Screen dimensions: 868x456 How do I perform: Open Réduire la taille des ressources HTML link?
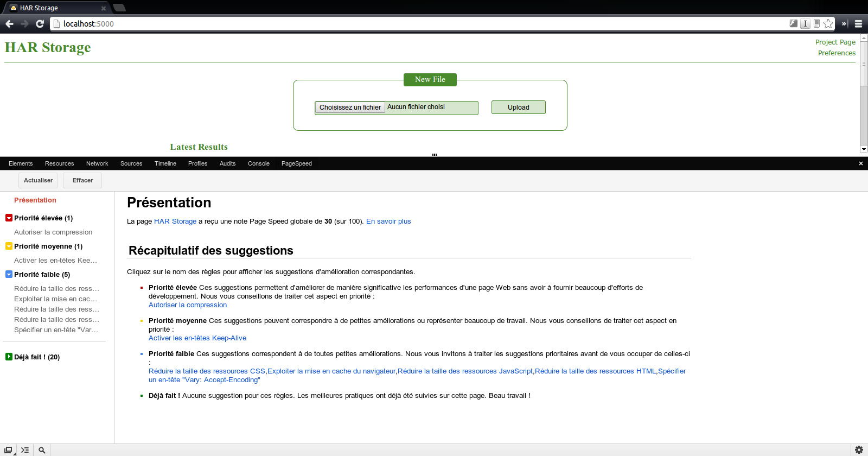[596, 371]
